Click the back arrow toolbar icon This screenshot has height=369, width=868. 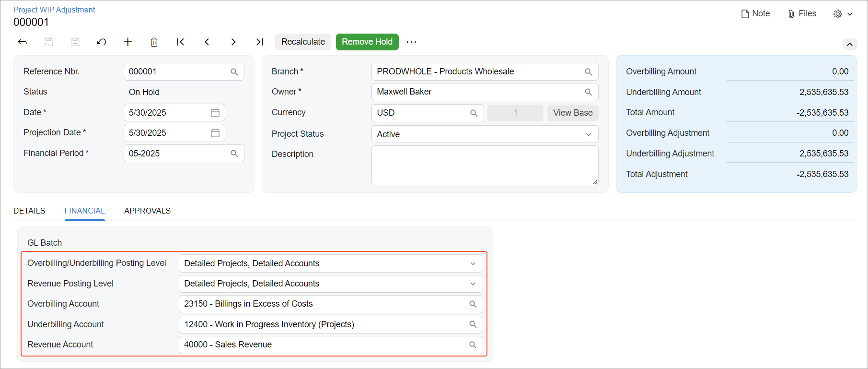click(22, 42)
